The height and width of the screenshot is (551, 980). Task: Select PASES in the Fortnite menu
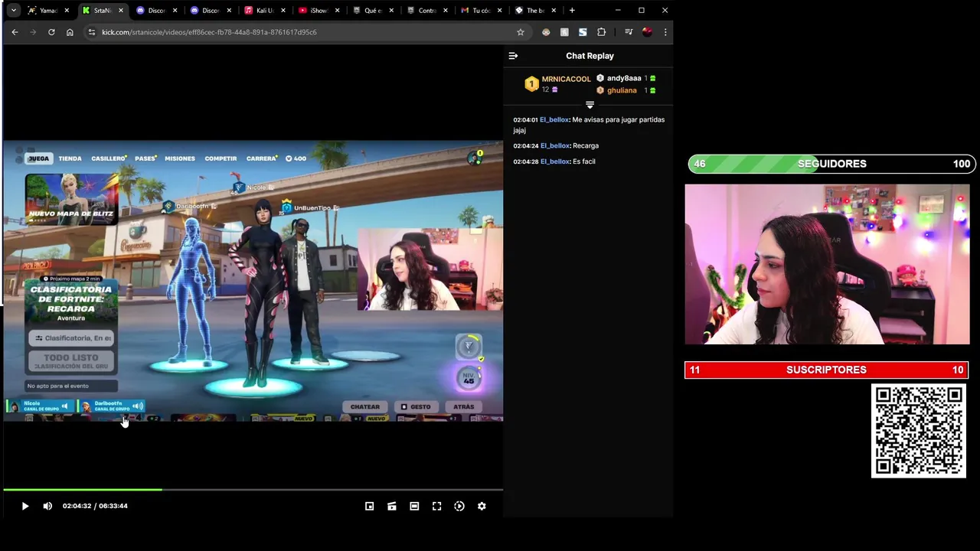click(x=145, y=158)
